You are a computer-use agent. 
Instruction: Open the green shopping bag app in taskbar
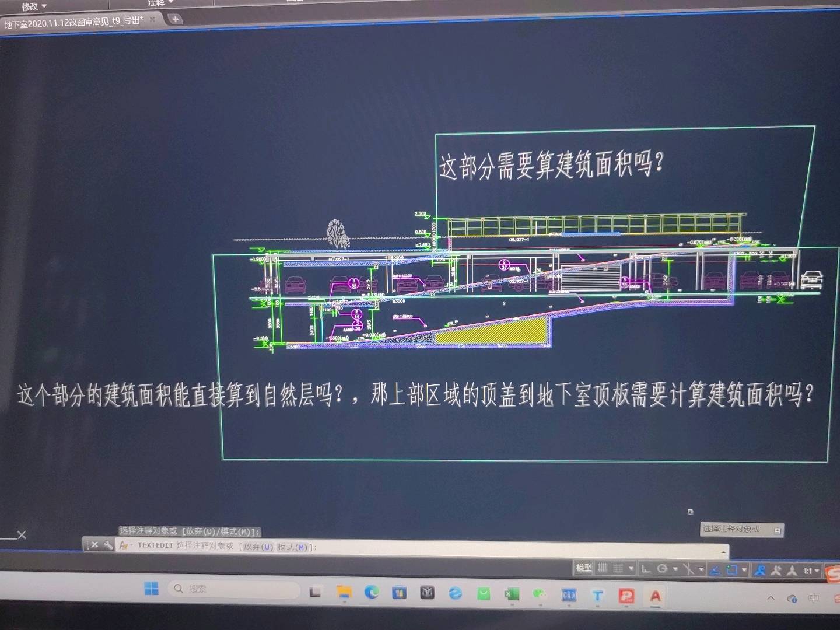pos(484,594)
